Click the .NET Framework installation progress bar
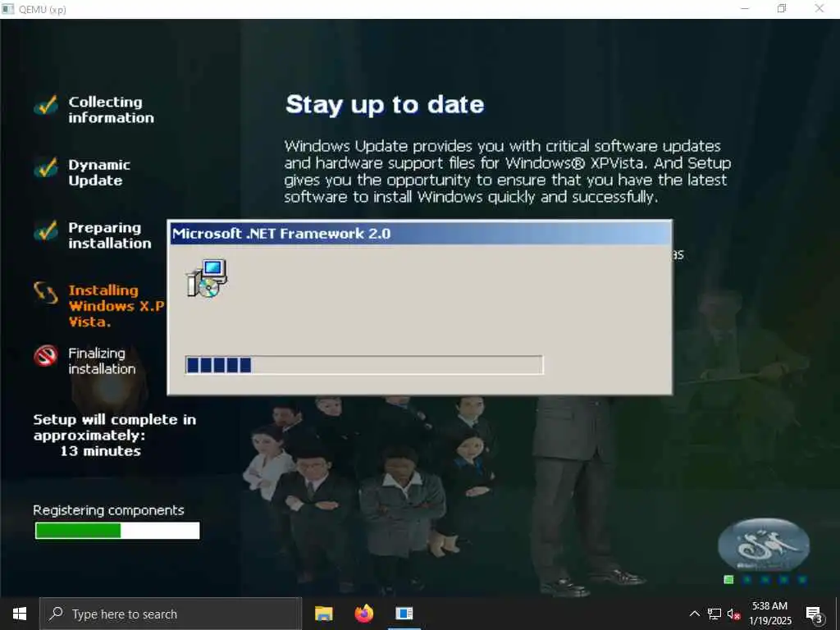Image resolution: width=840 pixels, height=630 pixels. pos(364,365)
